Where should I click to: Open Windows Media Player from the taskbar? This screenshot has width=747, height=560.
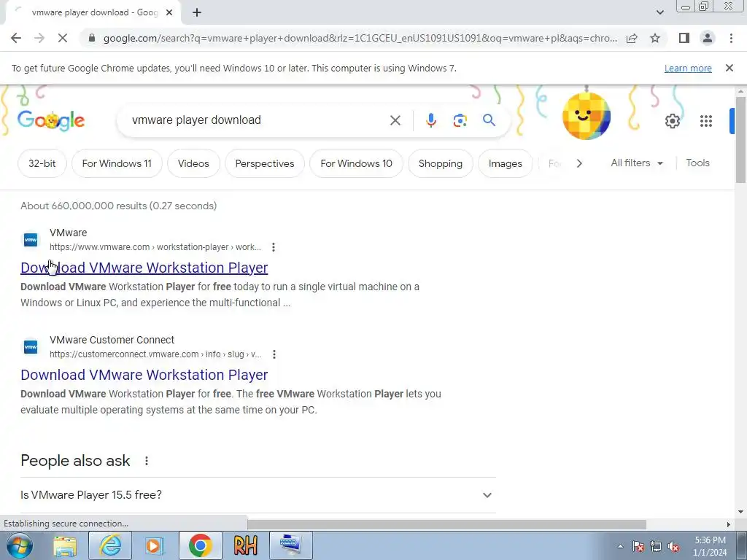(154, 545)
